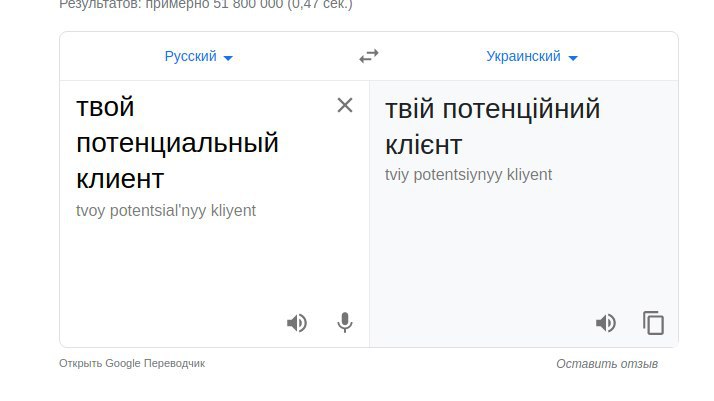Click the word потенциальный in source text

(177, 143)
